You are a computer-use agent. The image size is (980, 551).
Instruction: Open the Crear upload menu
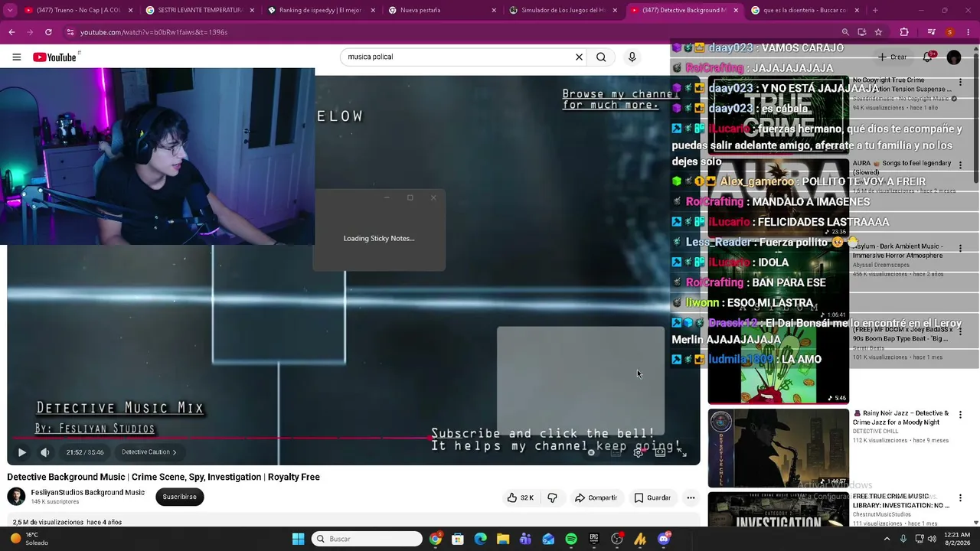pos(893,57)
